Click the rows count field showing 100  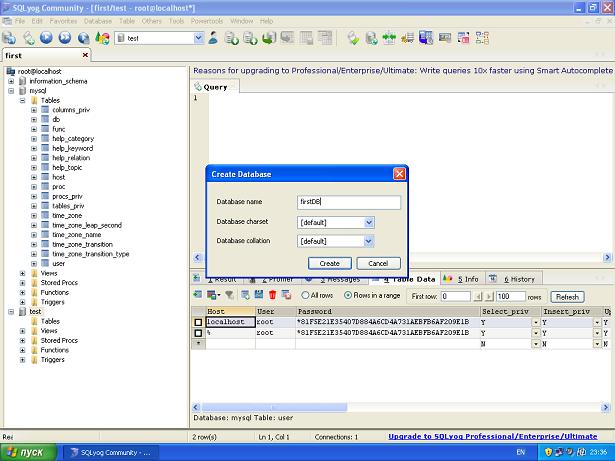click(511, 296)
